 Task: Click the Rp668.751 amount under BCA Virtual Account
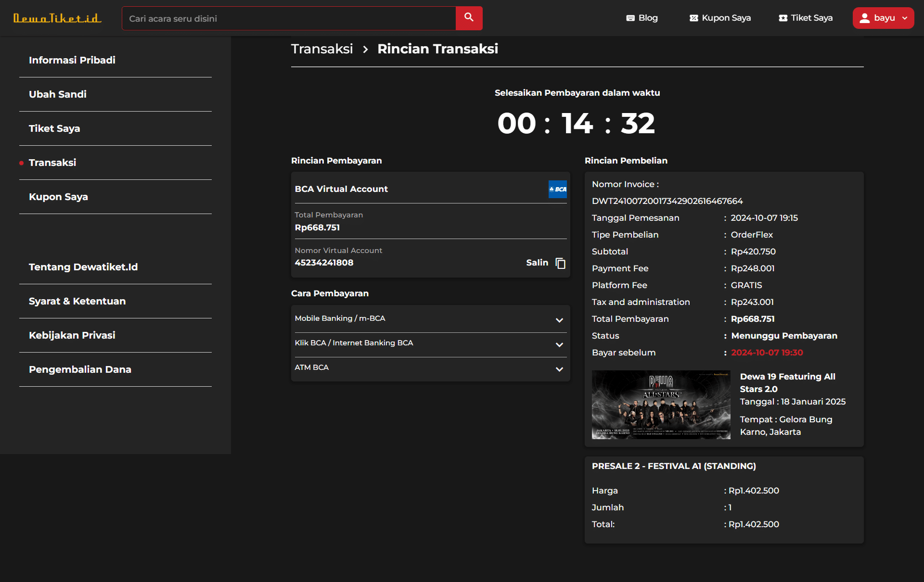(x=317, y=228)
